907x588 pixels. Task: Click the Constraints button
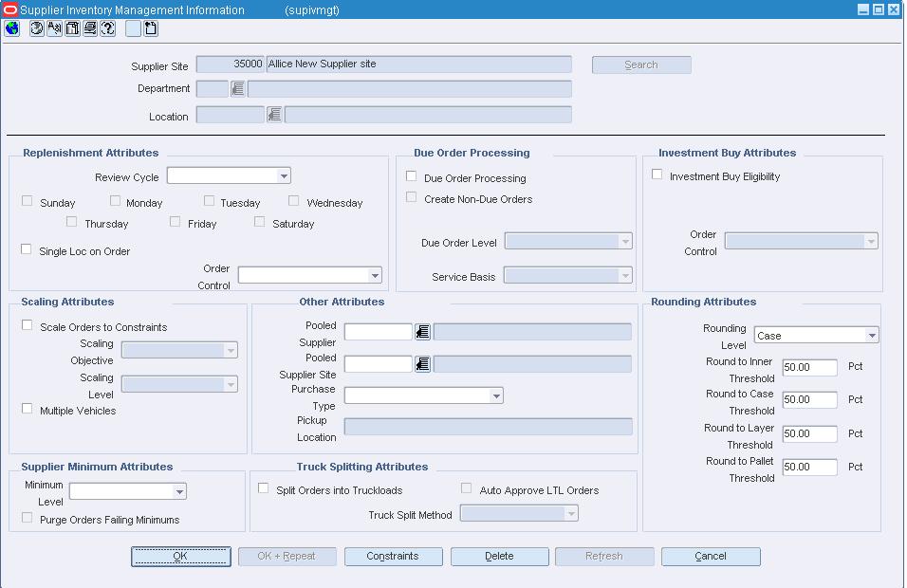[394, 556]
